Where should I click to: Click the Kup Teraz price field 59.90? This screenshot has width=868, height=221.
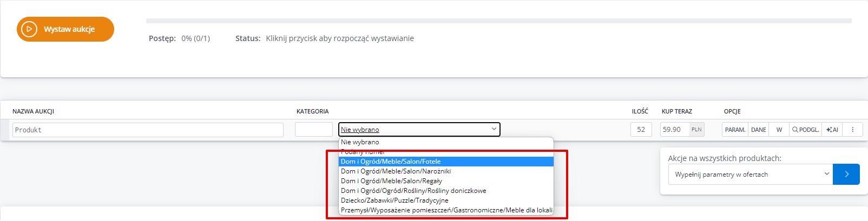(x=674, y=130)
